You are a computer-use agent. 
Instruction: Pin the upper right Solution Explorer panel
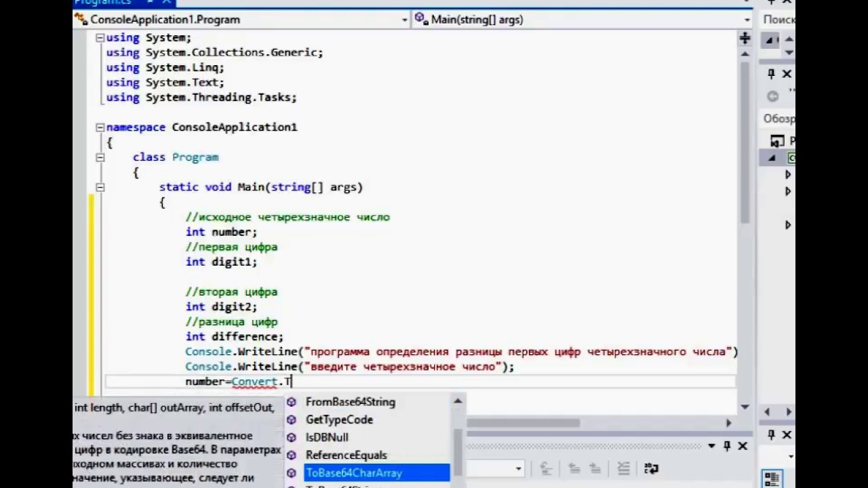[x=772, y=74]
